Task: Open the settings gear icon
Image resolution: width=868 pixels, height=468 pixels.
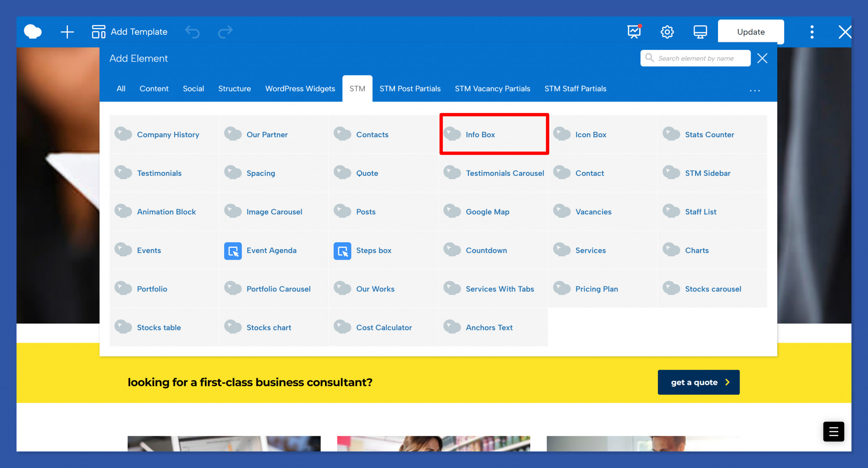Action: (667, 32)
